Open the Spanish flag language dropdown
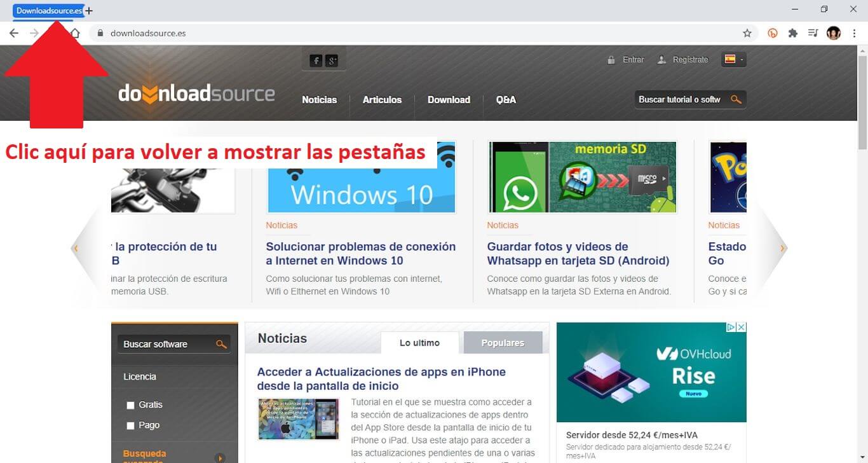Image resolution: width=868 pixels, height=463 pixels. tap(734, 59)
